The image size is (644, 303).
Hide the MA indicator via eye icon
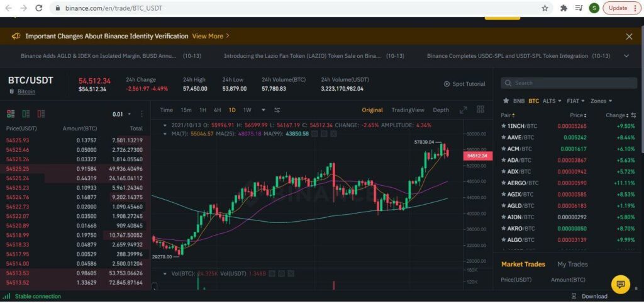[314, 134]
